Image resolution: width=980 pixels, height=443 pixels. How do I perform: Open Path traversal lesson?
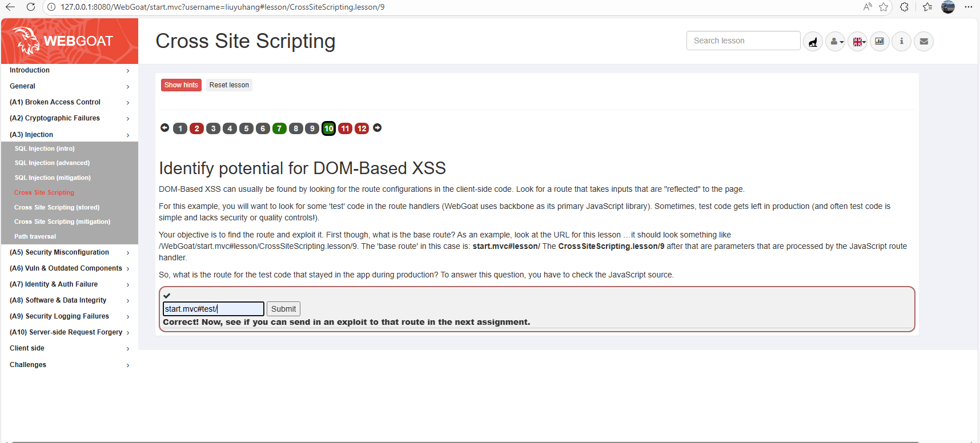tap(35, 236)
